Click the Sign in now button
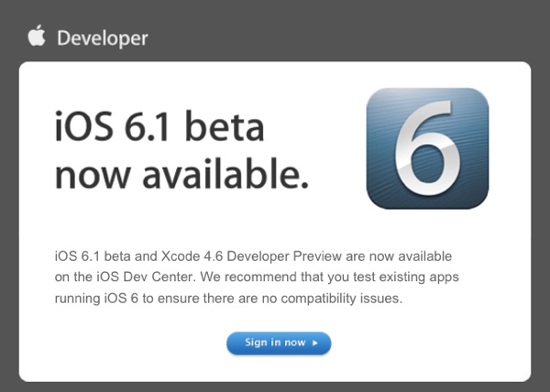This screenshot has height=392, width=550. 279,343
